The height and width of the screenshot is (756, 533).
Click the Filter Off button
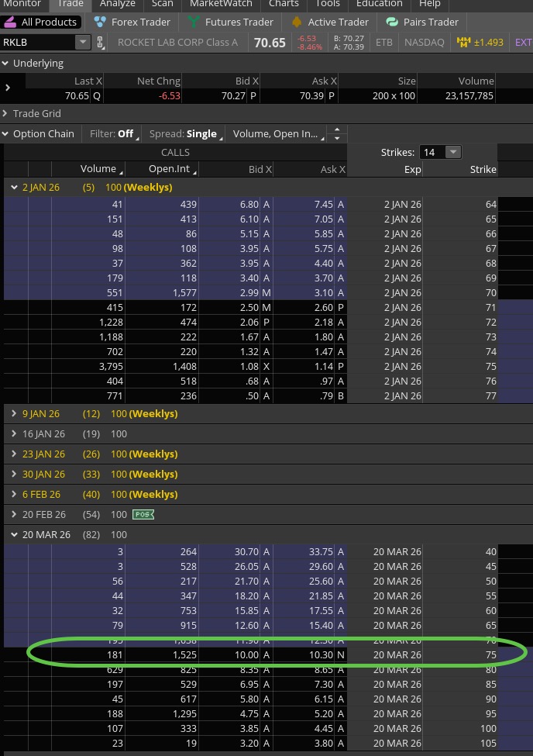coord(113,134)
